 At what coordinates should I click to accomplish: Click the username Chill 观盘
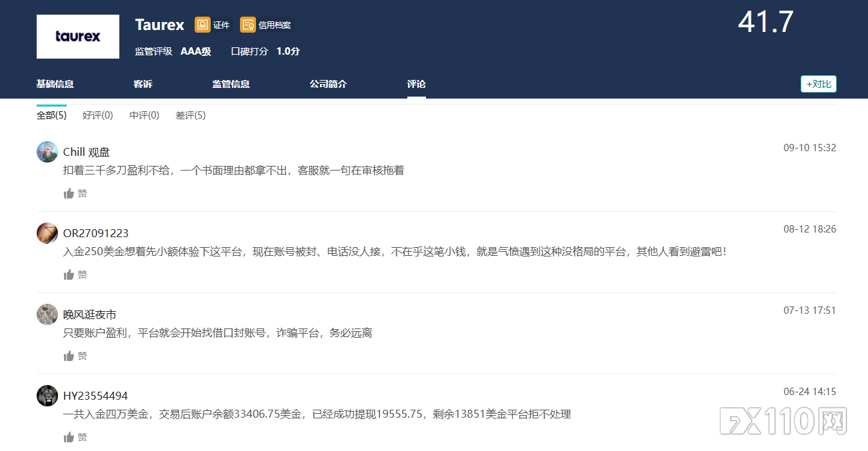point(87,152)
